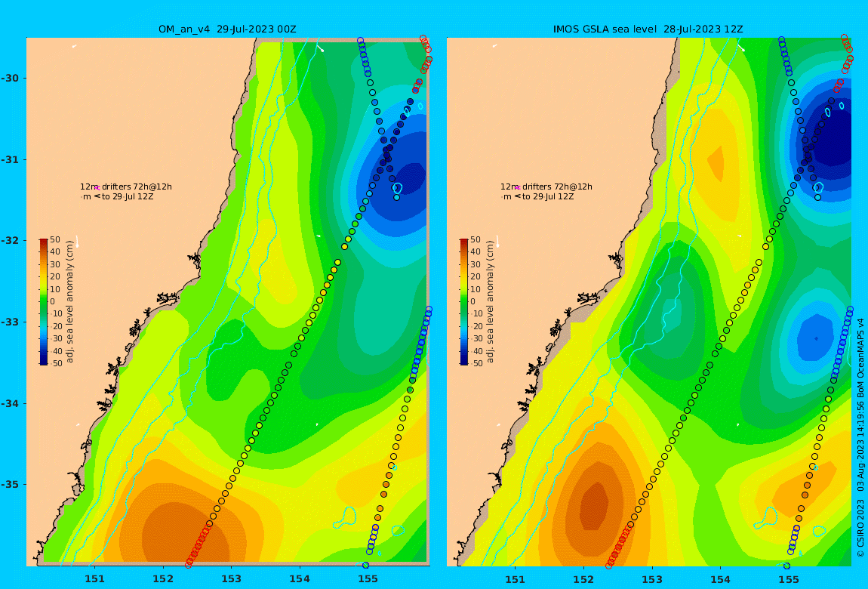Click left map's 'to 29 Jul 12Z' legend text
868x589 pixels.
tap(128, 196)
